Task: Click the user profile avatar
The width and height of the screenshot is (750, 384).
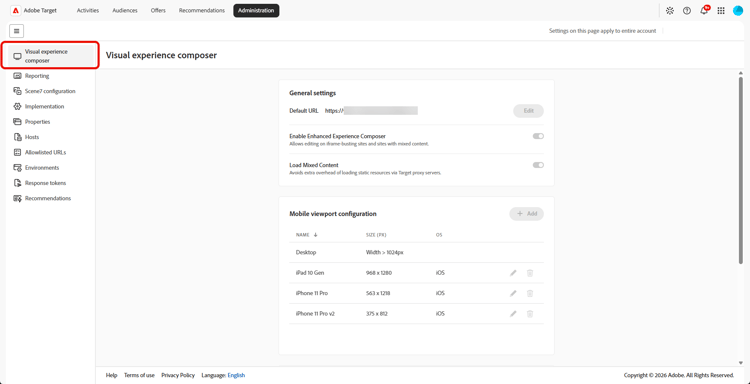Action: tap(738, 11)
